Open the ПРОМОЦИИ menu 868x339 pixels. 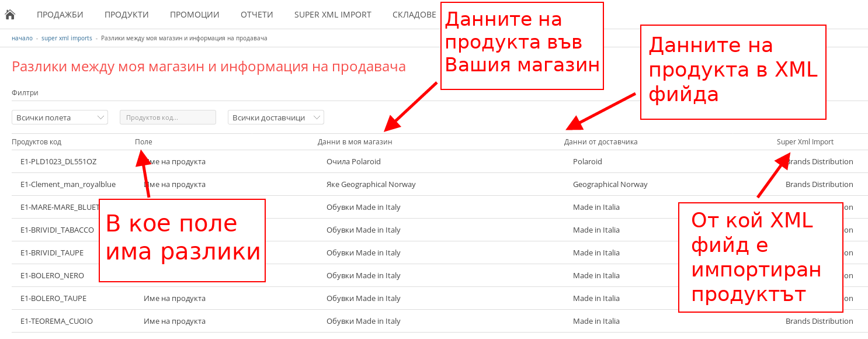(195, 15)
